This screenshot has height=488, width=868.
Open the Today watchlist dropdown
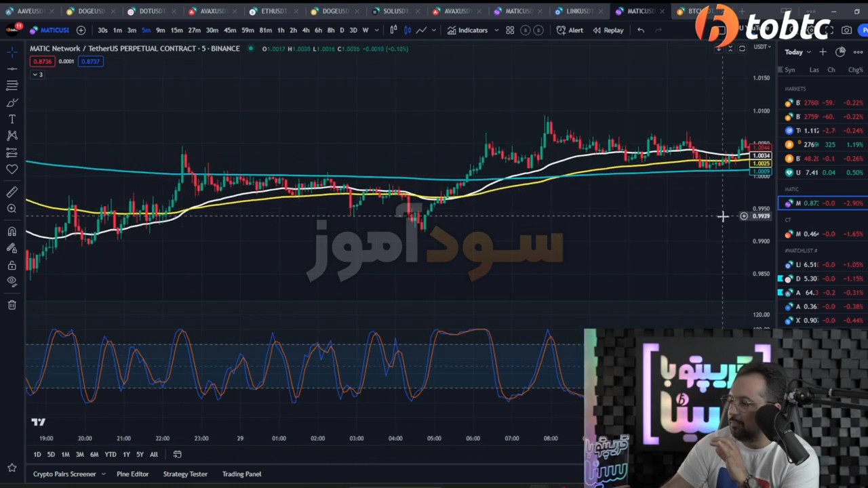797,52
